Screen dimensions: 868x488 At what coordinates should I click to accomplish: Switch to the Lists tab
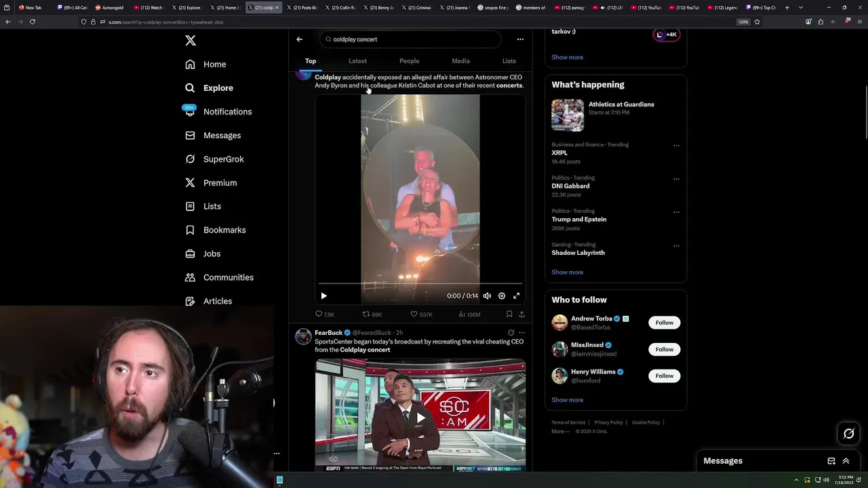tap(509, 61)
